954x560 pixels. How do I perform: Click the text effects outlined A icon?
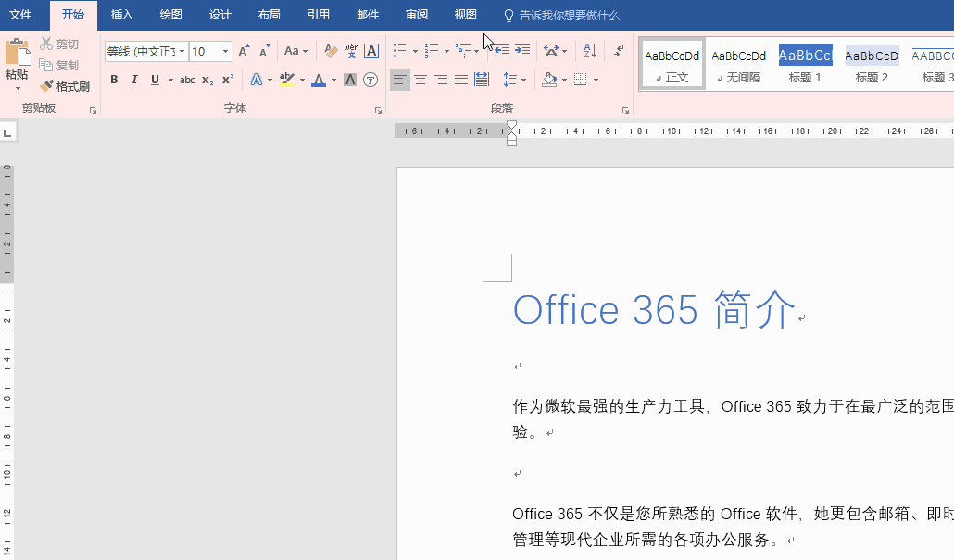[257, 80]
